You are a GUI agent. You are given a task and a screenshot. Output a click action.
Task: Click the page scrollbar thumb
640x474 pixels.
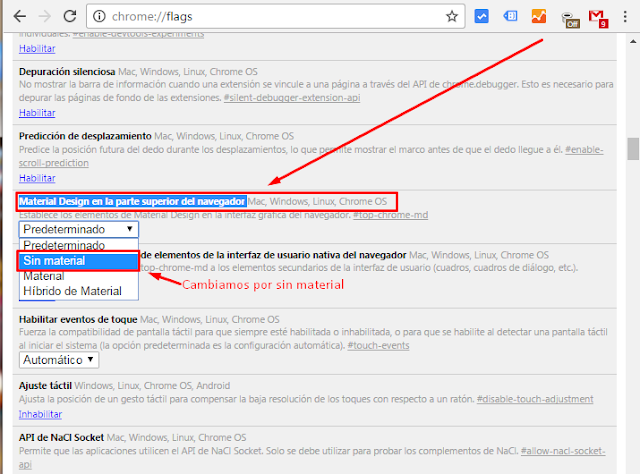pos(633,149)
